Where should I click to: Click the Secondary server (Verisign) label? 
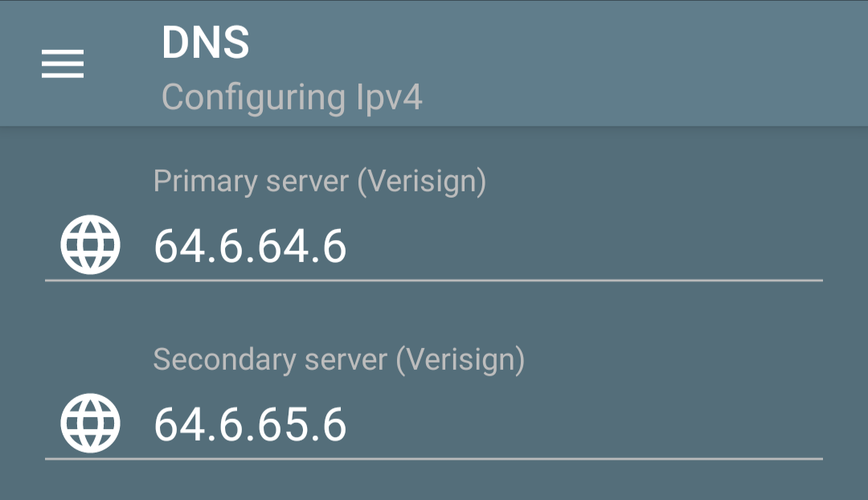click(x=339, y=360)
